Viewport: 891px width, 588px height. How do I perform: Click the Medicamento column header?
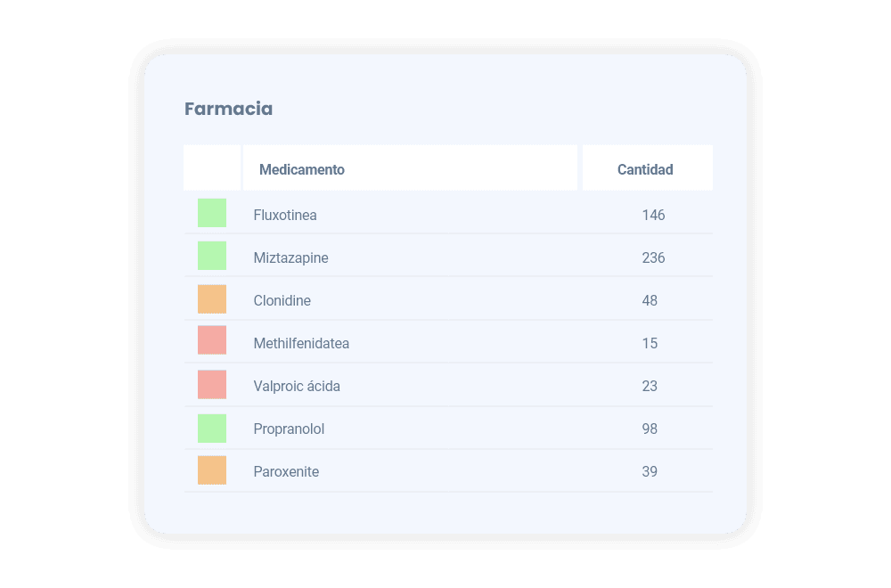(302, 169)
